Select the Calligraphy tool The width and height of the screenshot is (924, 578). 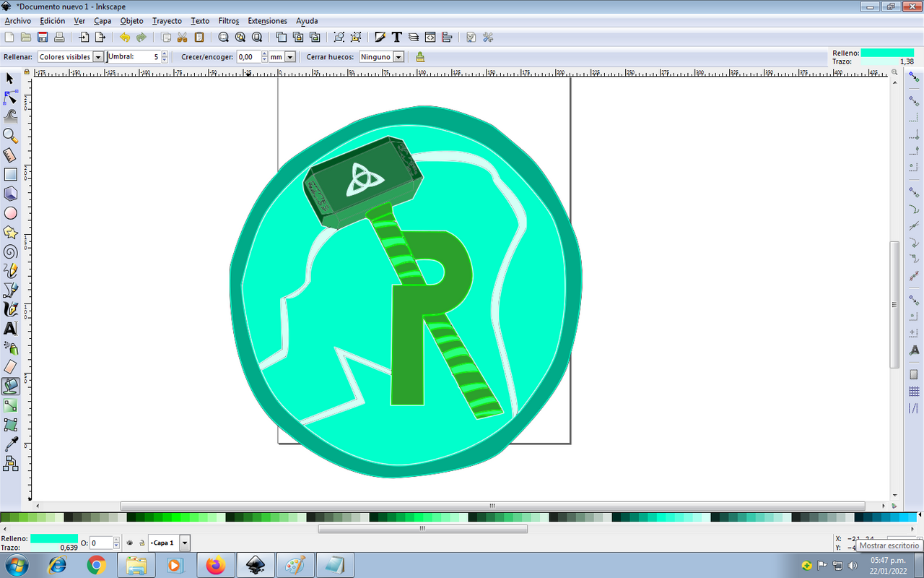click(x=10, y=309)
